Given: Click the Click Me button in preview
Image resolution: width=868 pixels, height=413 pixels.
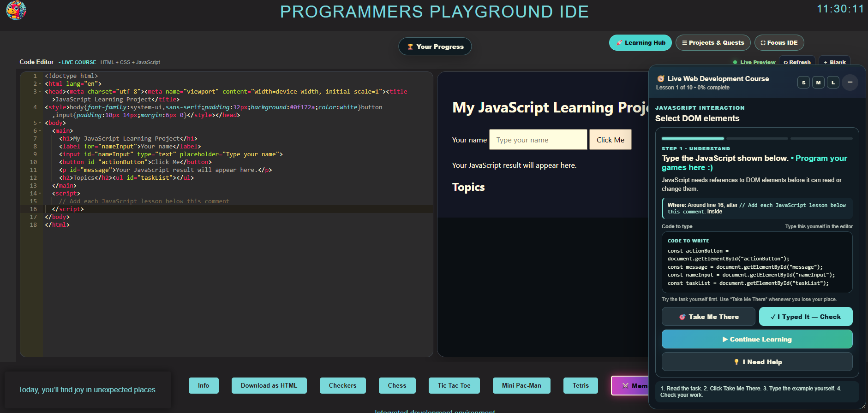Looking at the screenshot, I should click(x=610, y=140).
